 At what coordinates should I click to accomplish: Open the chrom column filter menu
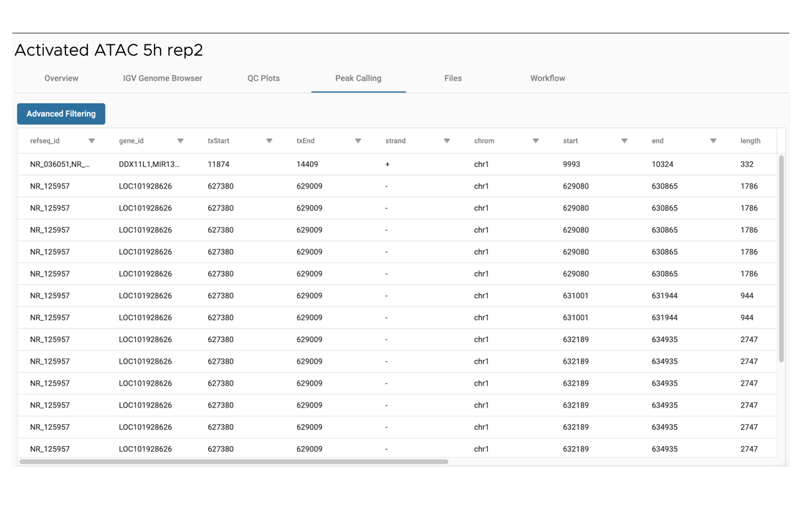tap(535, 141)
